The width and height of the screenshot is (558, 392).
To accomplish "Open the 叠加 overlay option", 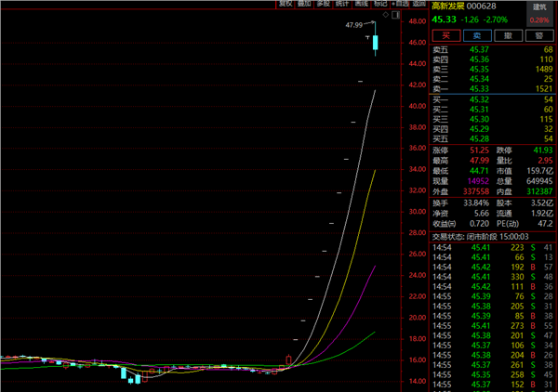I will point(304,4).
